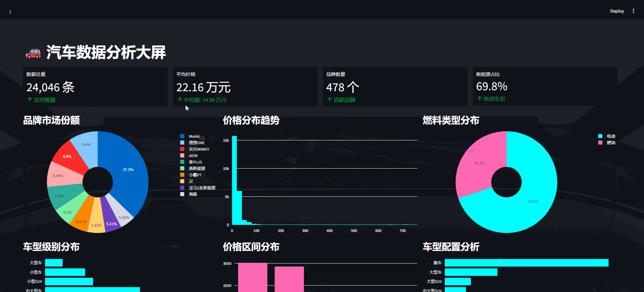Toggle 海豚 legend entry

click(189, 194)
